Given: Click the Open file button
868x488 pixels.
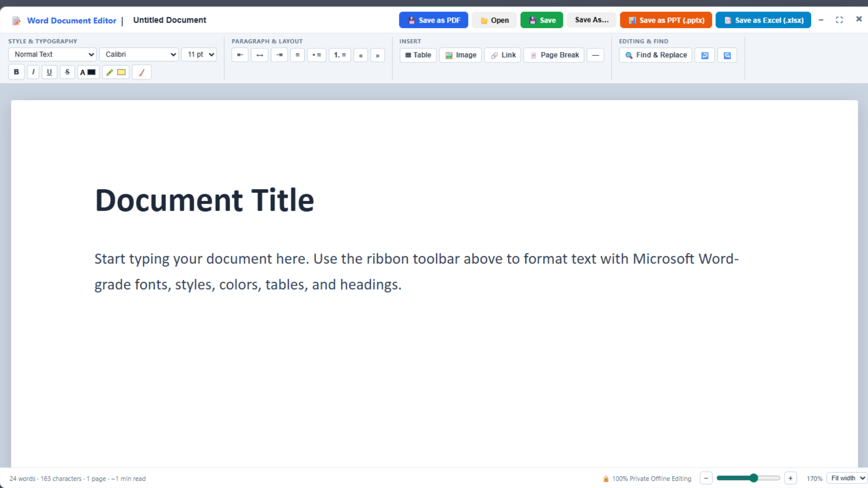Looking at the screenshot, I should [494, 20].
